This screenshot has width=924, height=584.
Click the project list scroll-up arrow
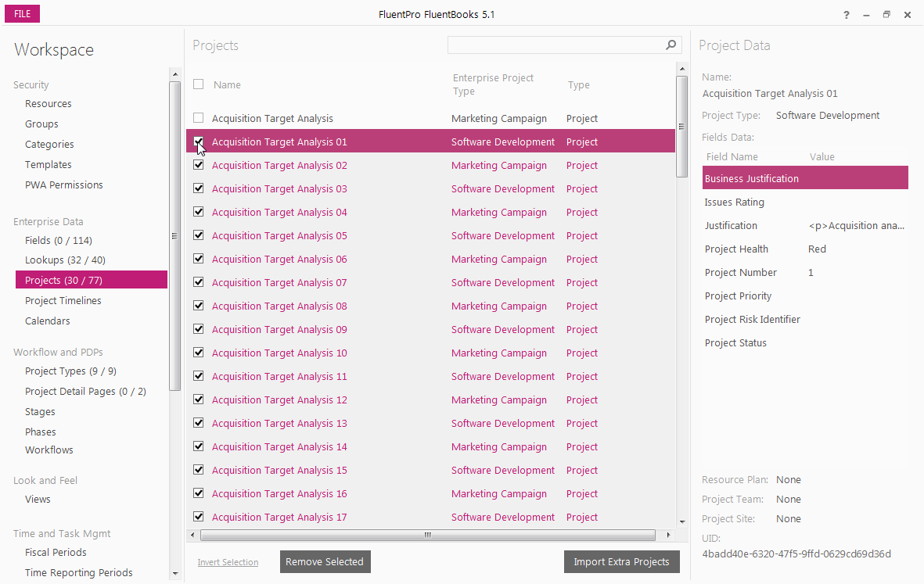pyautogui.click(x=681, y=69)
